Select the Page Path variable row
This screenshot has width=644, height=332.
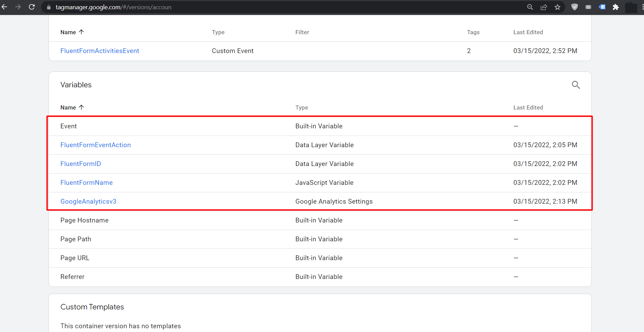coord(320,239)
